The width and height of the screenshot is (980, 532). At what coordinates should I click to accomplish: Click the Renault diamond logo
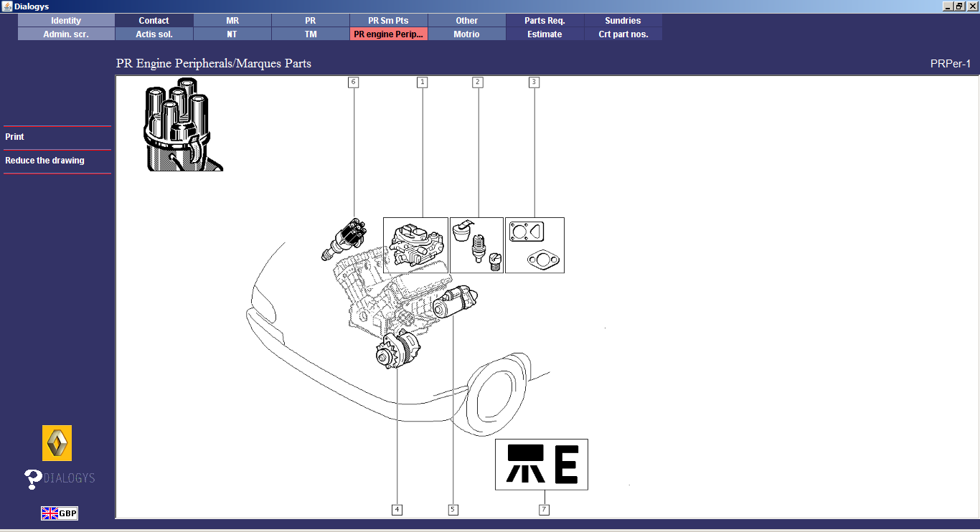point(57,443)
